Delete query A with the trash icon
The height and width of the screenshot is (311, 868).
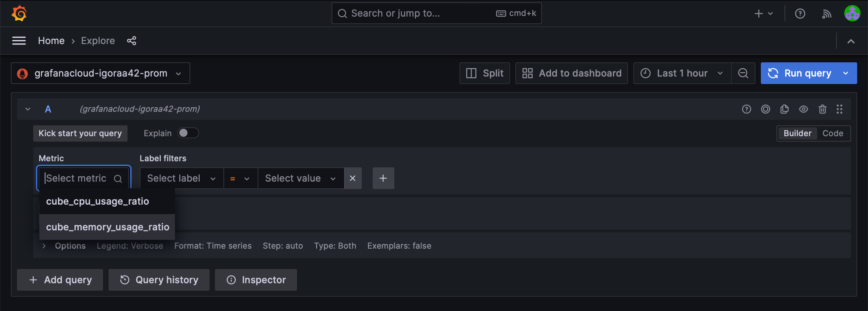[822, 109]
